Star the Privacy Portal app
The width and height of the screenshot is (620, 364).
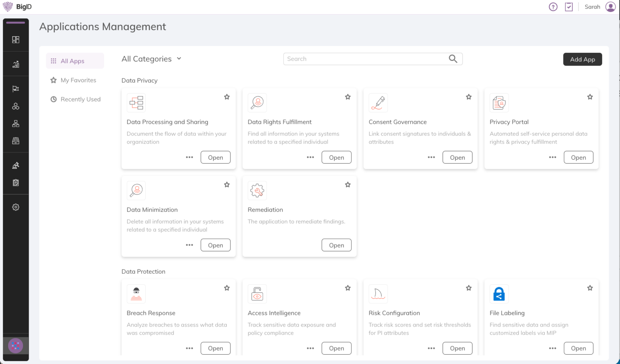point(590,97)
